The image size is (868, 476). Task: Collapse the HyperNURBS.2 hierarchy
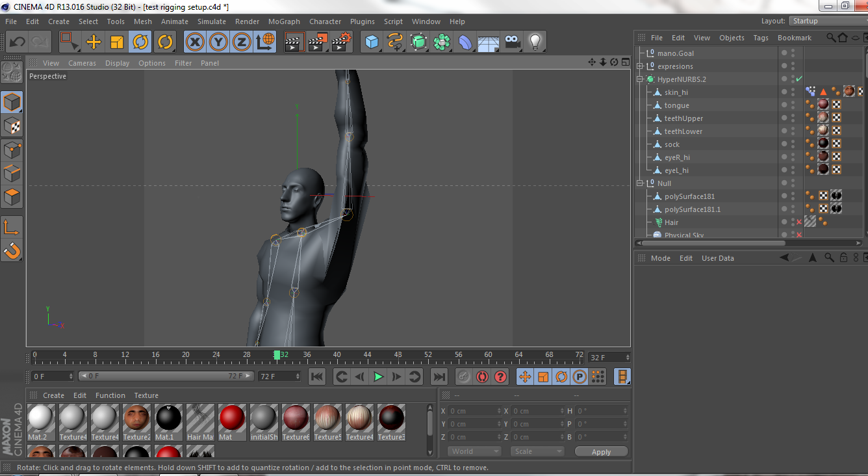tap(640, 79)
